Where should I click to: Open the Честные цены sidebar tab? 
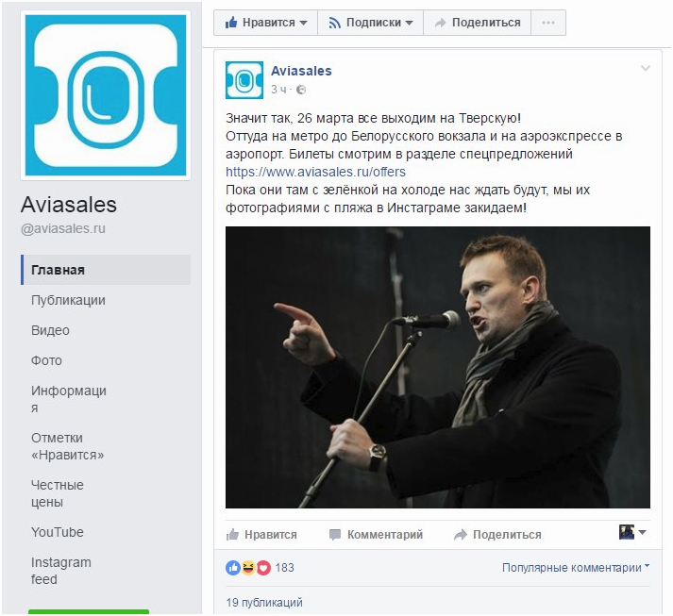pyautogui.click(x=58, y=493)
